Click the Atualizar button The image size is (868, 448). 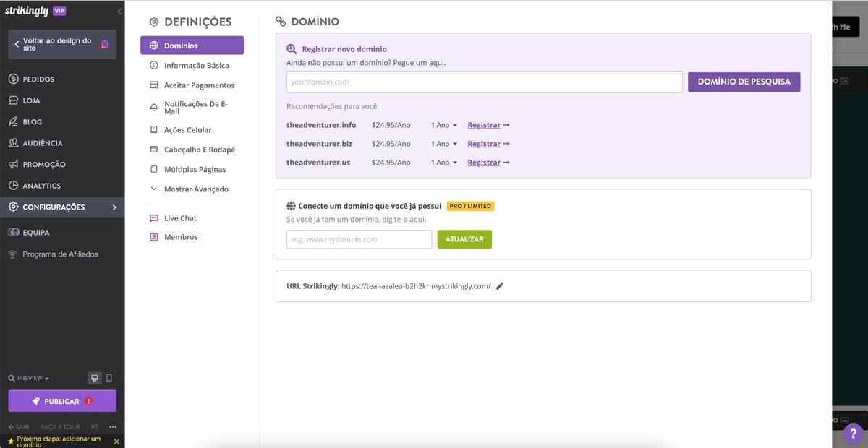pyautogui.click(x=464, y=239)
